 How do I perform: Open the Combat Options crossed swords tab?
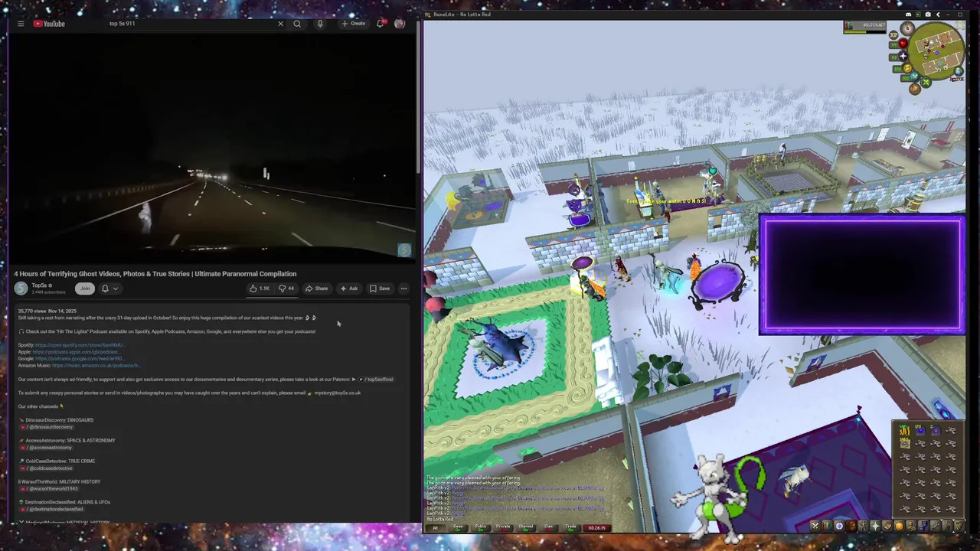(x=815, y=526)
